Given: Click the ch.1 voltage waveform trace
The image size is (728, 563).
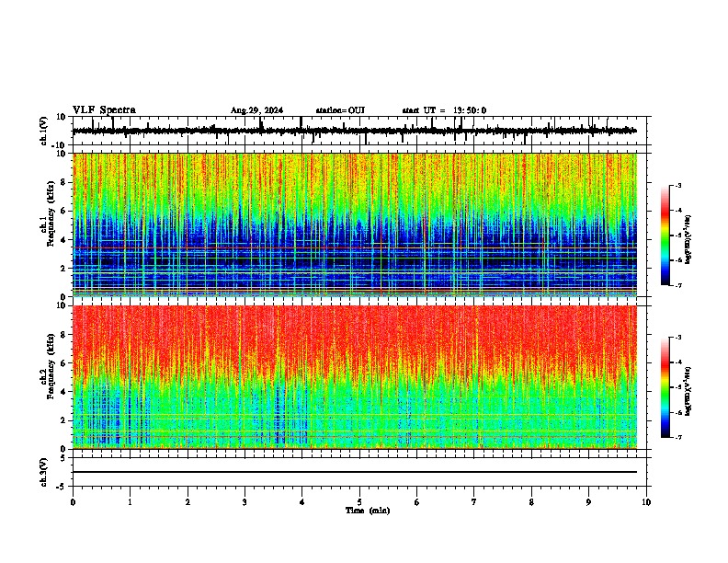Looking at the screenshot, I should pos(354,131).
